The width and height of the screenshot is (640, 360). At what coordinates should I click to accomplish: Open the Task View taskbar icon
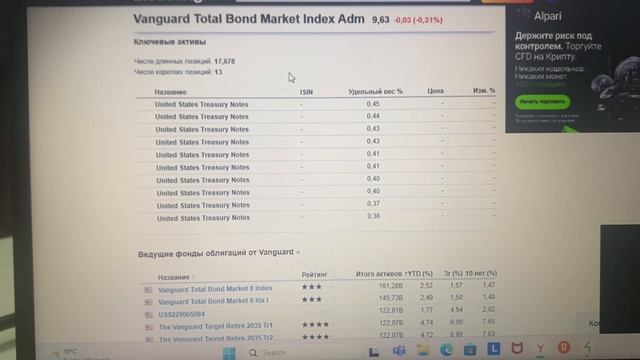tap(373, 352)
